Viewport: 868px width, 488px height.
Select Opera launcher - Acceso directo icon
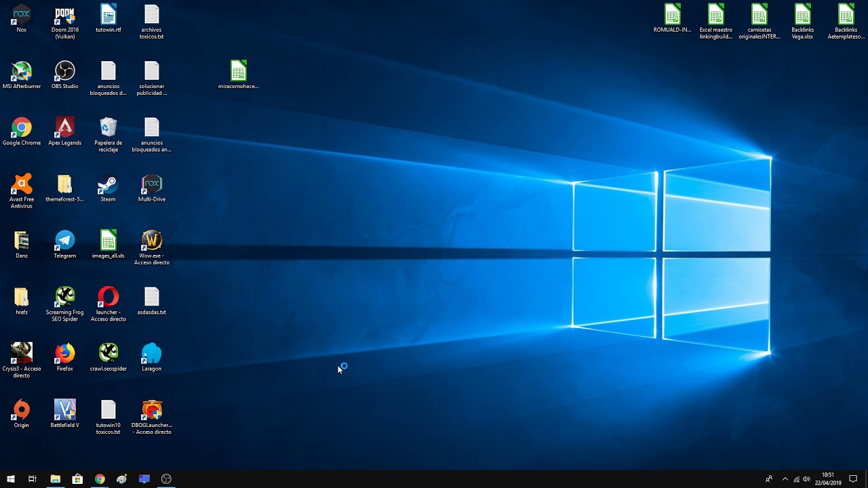108,305
